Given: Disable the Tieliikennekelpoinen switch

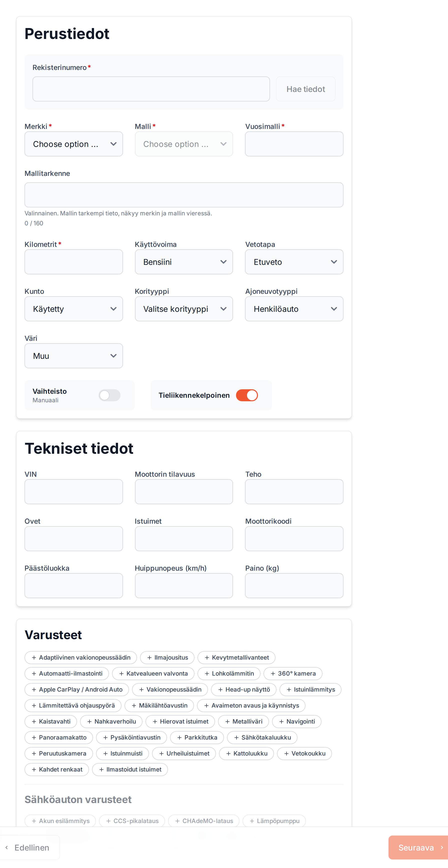Looking at the screenshot, I should 247,395.
